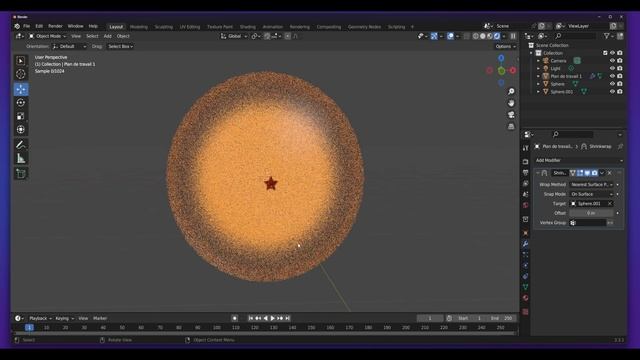The width and height of the screenshot is (640, 360).
Task: Activate the Rotate tool
Action: point(21,102)
